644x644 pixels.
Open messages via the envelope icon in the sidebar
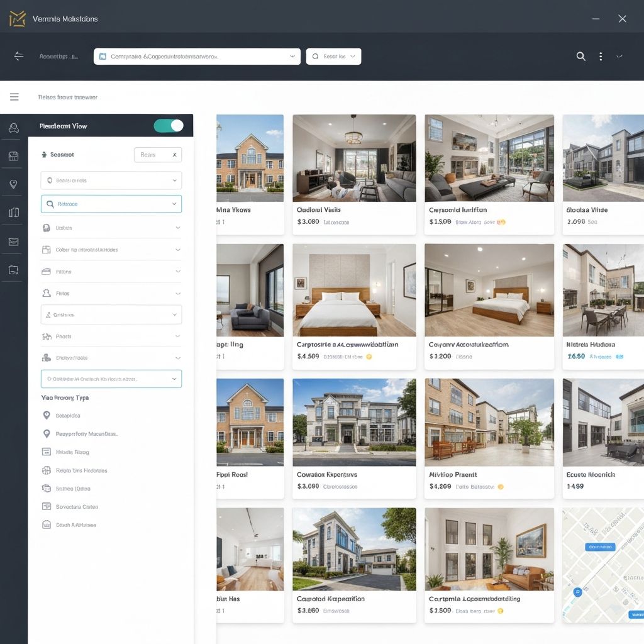tap(13, 241)
